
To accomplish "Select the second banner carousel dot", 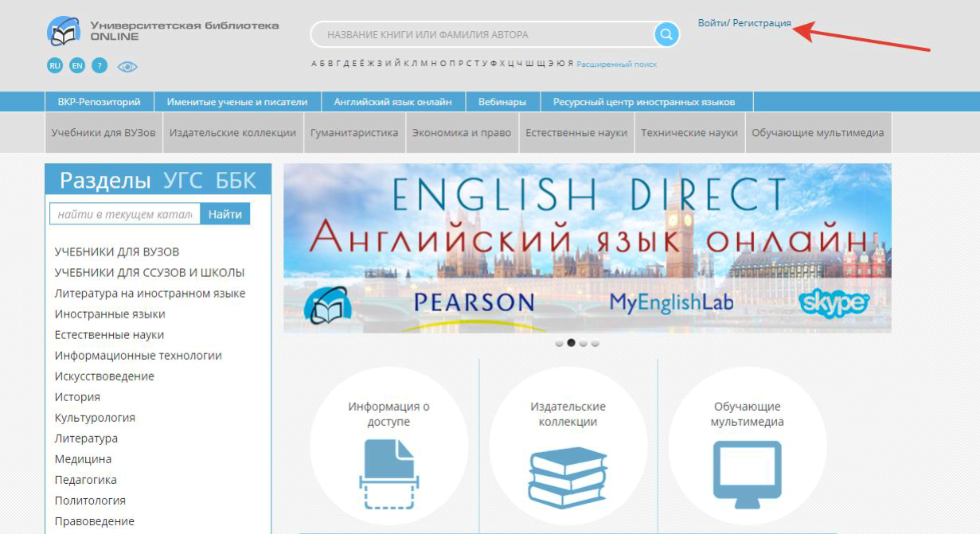I will (571, 343).
